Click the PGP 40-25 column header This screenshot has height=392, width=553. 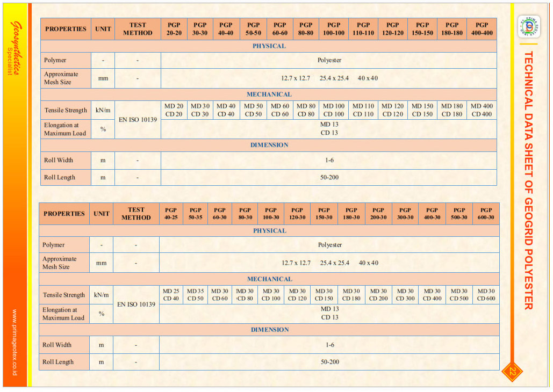pos(171,214)
